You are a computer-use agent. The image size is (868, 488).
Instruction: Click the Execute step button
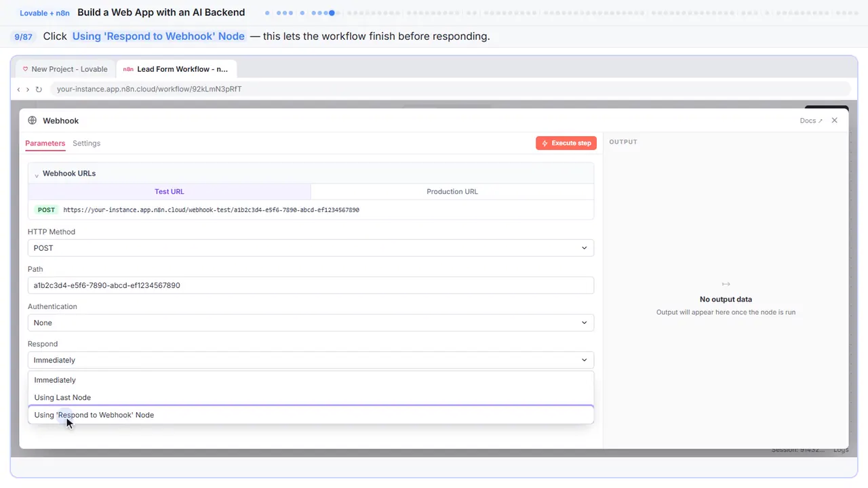coord(566,143)
